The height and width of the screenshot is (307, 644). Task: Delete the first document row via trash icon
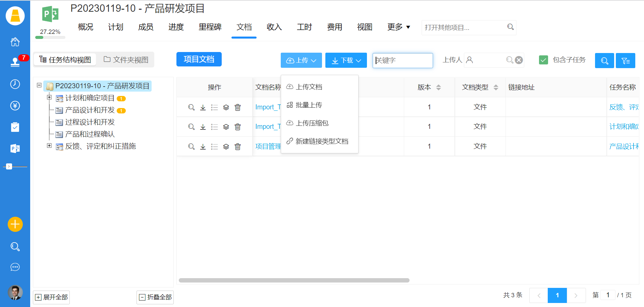tap(237, 107)
